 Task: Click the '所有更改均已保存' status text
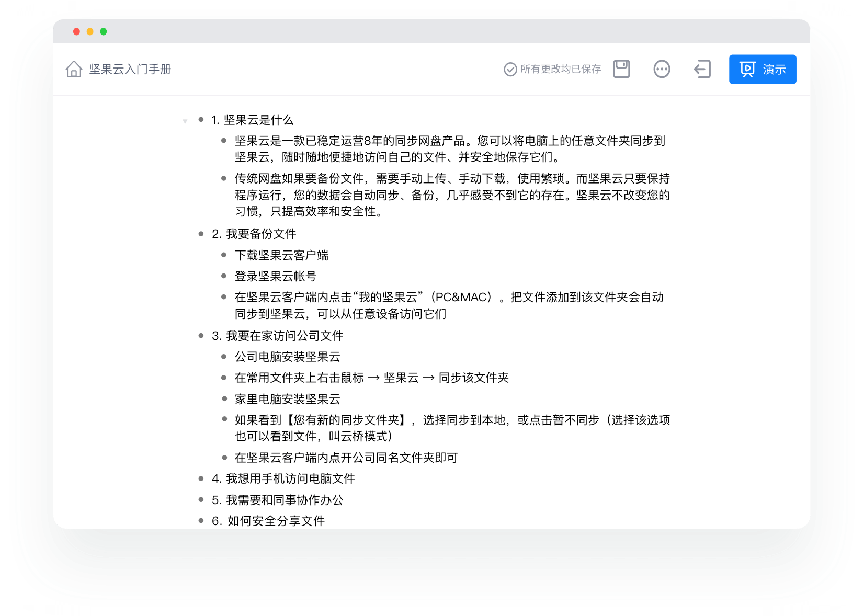point(560,69)
